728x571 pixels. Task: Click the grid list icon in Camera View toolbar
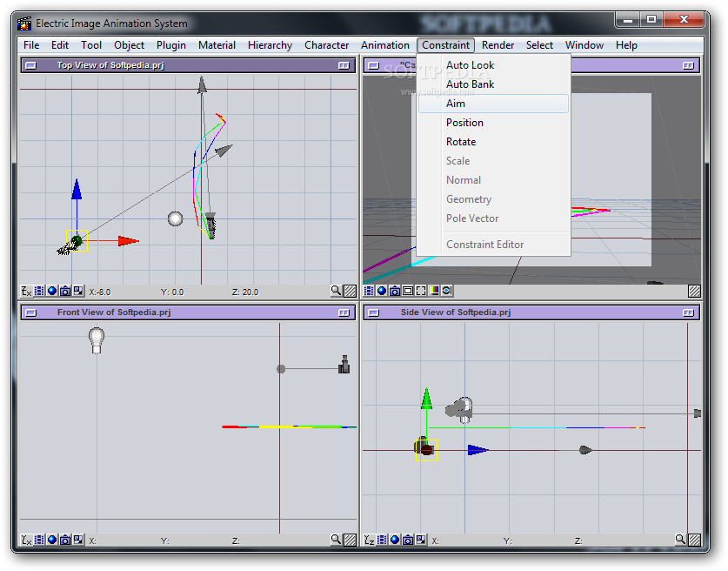(x=369, y=291)
